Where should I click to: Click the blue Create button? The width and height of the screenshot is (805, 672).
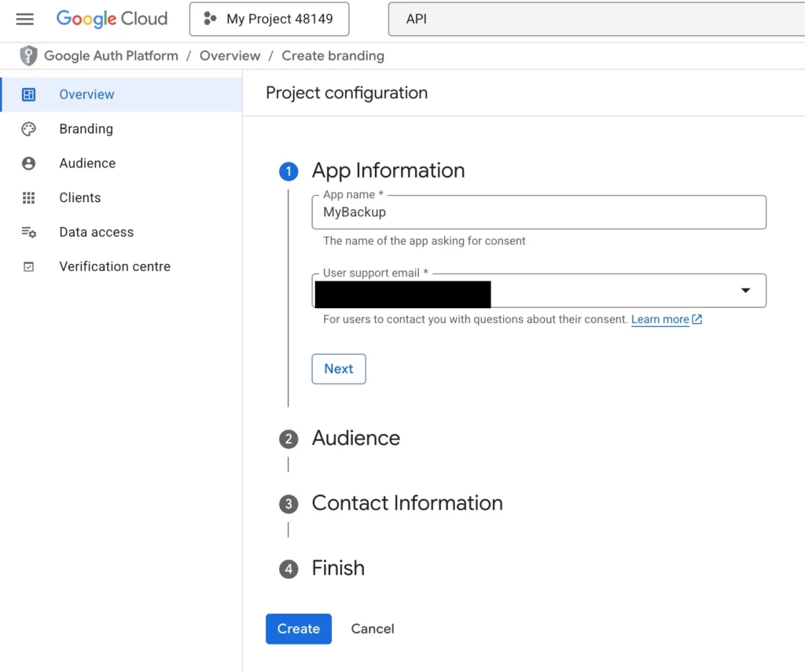(298, 629)
